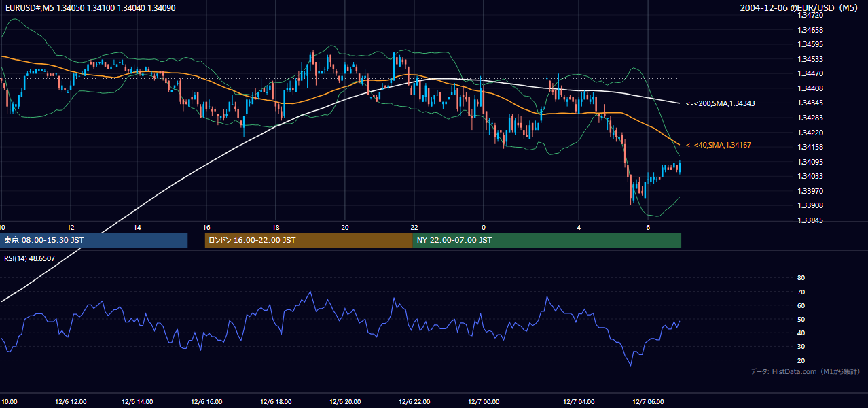This screenshot has height=408, width=868.
Task: Click bottom time label 12/6 16:00
Action: pos(208,401)
